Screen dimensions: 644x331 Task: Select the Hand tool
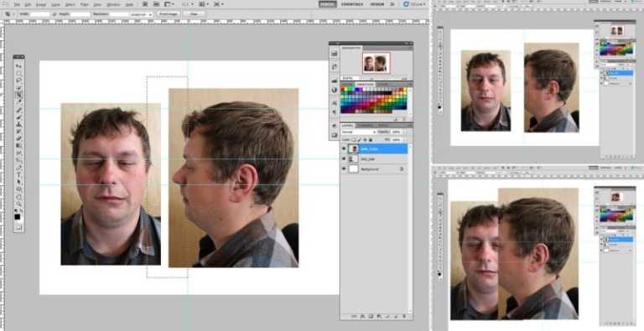(18, 197)
